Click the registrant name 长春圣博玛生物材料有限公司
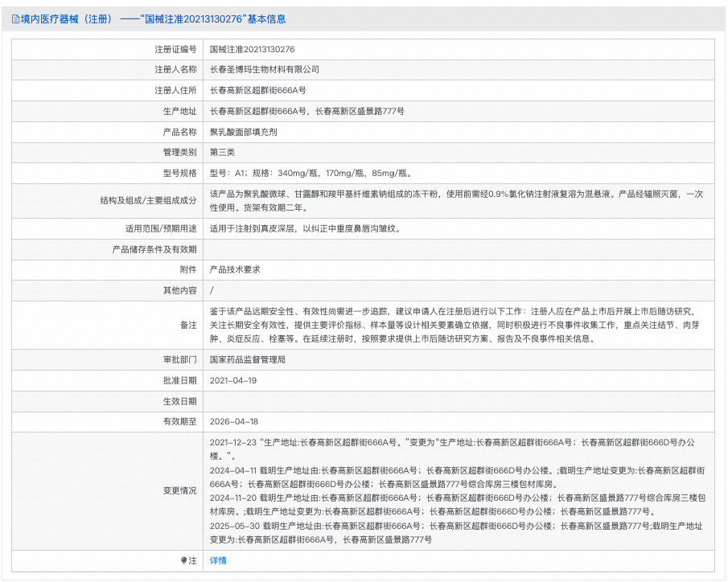 point(264,70)
